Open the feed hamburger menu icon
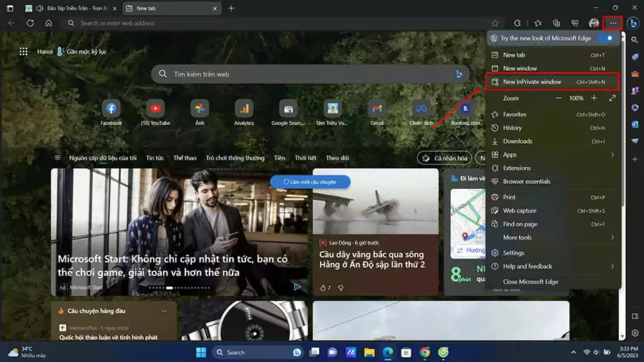 pyautogui.click(x=57, y=157)
